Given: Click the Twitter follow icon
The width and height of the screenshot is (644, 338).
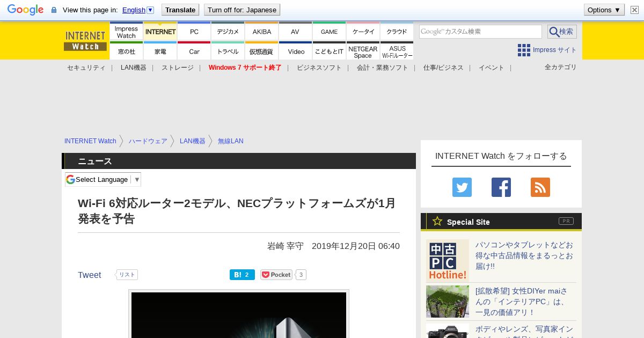Looking at the screenshot, I should click(x=462, y=187).
